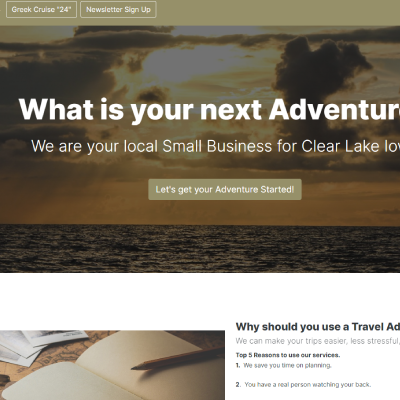Screen dimensions: 400x400
Task: Click empty area of olive navigation bar
Action: (x=277, y=12)
